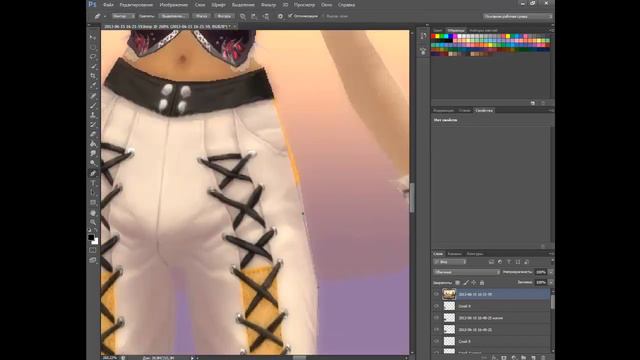Switch to the Контуры tab
This screenshot has height=360, width=640.
tap(475, 254)
